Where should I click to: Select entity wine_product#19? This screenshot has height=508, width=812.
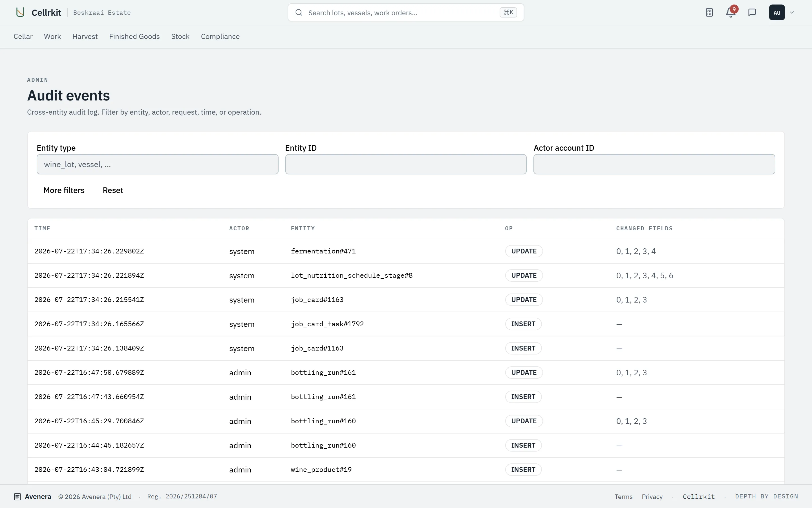[x=321, y=469]
